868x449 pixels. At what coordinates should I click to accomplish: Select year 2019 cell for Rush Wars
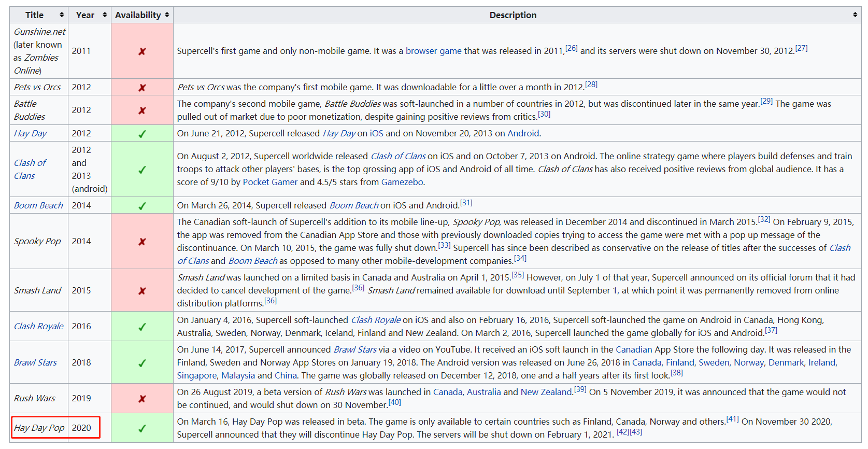pos(90,398)
